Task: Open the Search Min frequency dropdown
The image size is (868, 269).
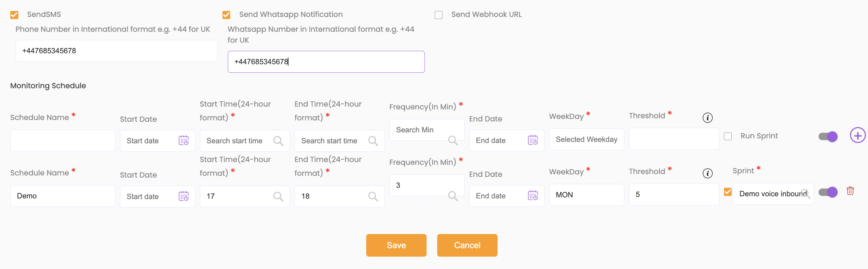Action: pyautogui.click(x=427, y=130)
